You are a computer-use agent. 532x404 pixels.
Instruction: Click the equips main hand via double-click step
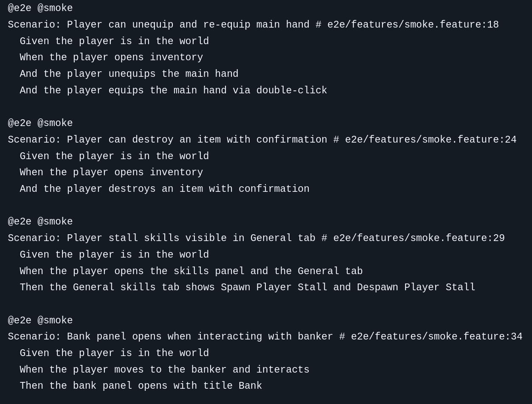pyautogui.click(x=173, y=90)
